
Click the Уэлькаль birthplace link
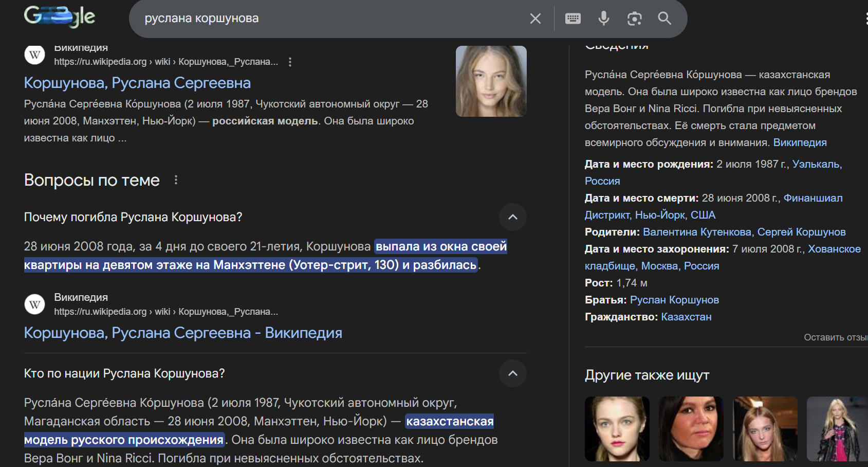(x=816, y=164)
